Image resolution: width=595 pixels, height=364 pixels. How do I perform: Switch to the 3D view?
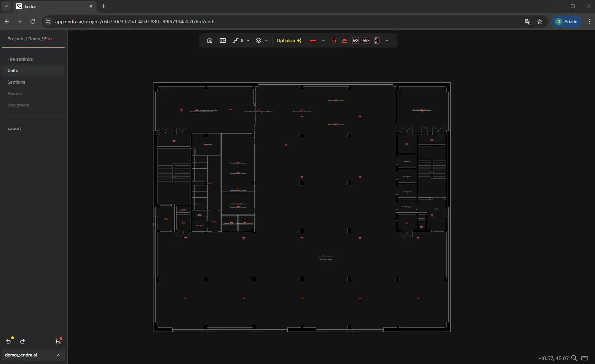click(x=223, y=41)
